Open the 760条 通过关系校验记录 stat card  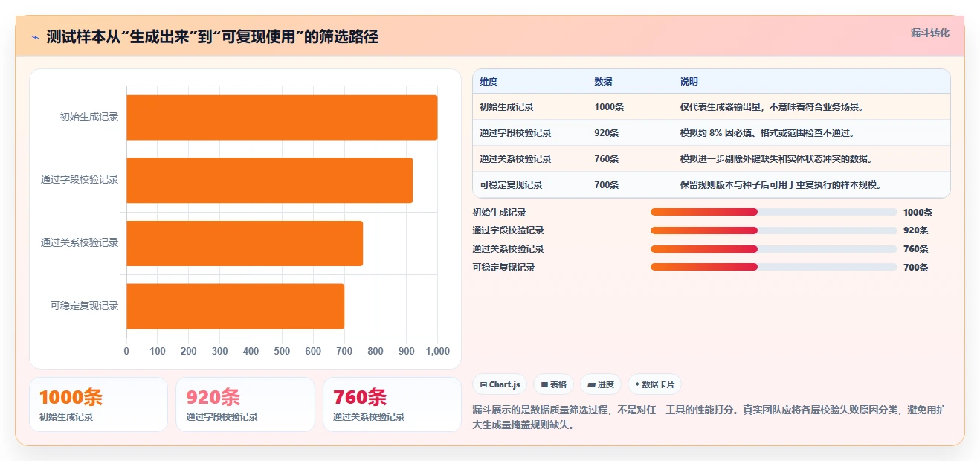[392, 404]
